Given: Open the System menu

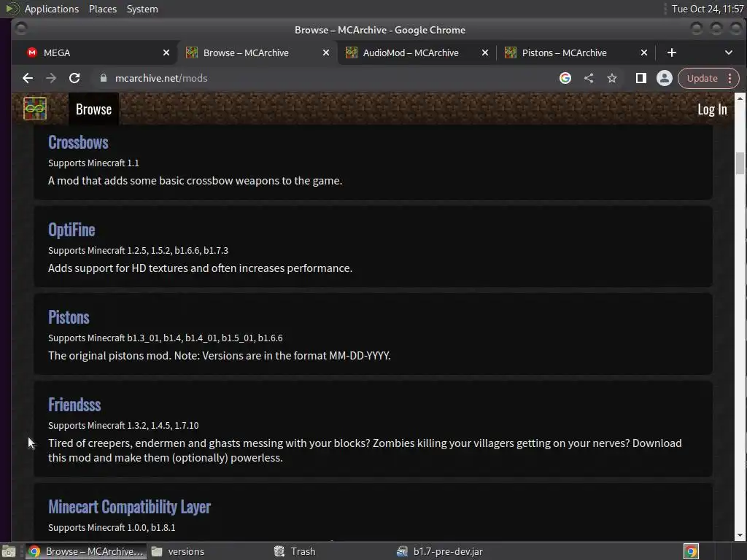Looking at the screenshot, I should [142, 9].
